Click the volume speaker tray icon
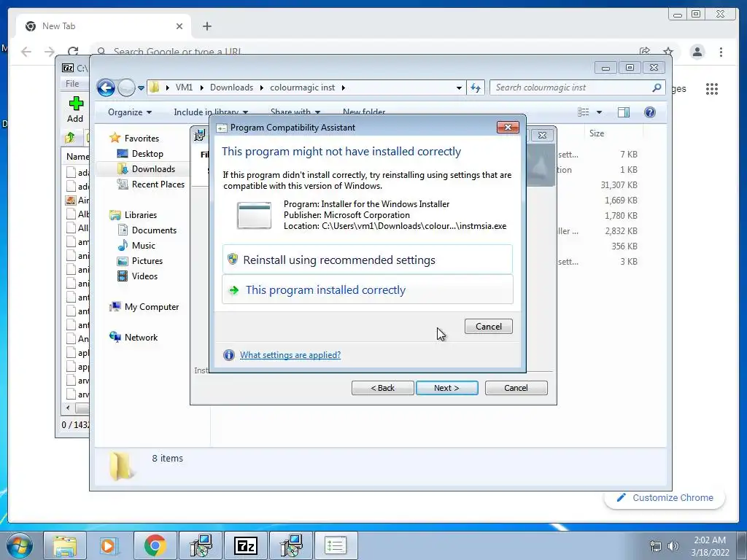 673,545
